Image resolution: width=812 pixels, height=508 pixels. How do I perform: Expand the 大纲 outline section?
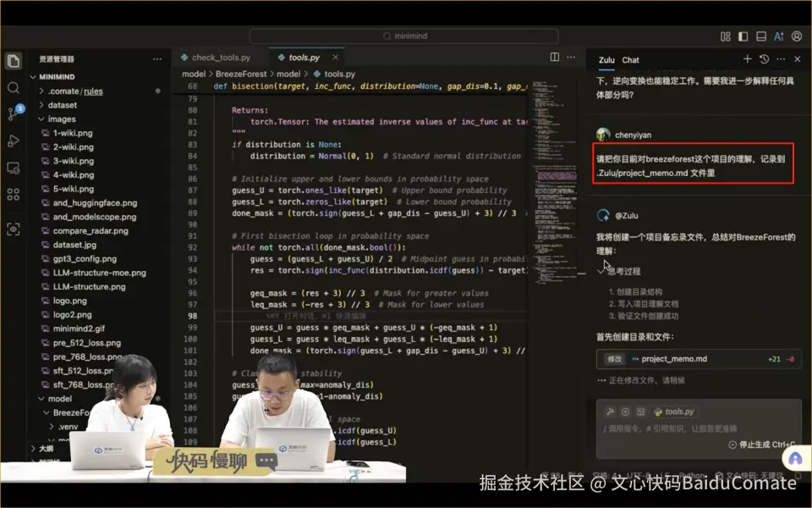[46, 449]
